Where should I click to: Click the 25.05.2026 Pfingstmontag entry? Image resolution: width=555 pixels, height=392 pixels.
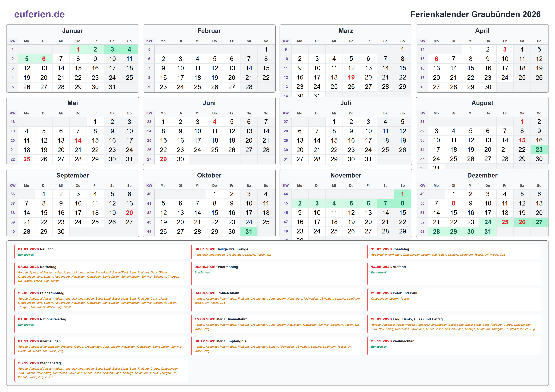tap(101, 300)
